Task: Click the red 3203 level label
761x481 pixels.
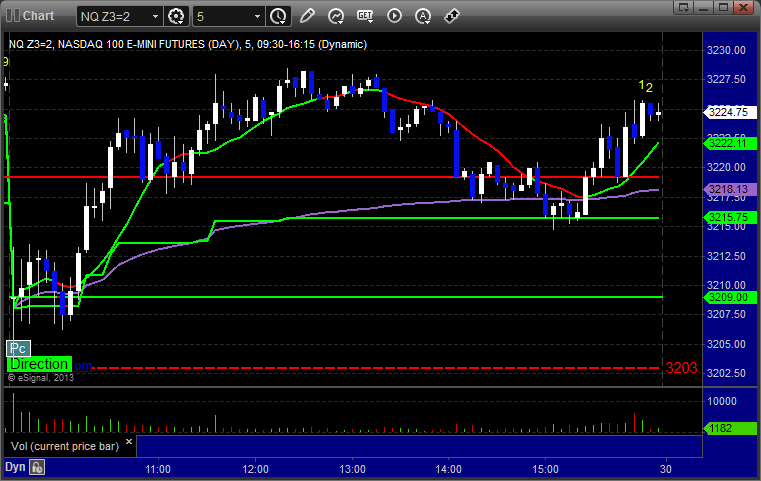Action: coord(682,368)
